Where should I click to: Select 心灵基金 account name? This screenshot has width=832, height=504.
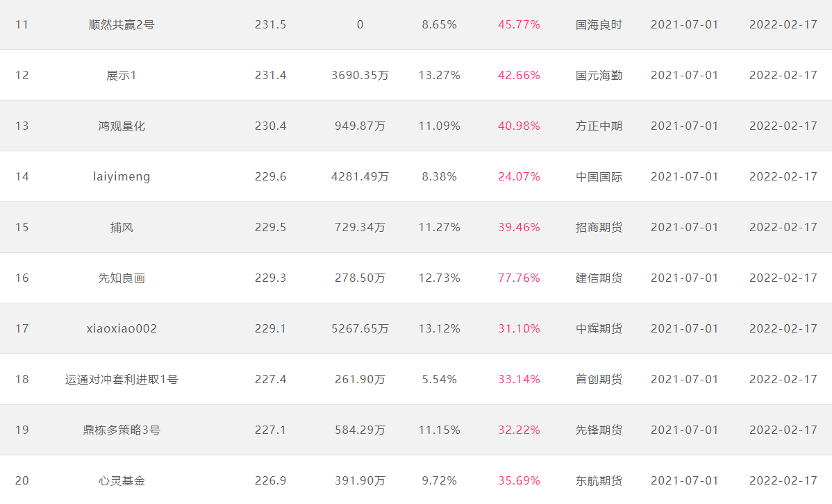pyautogui.click(x=122, y=481)
